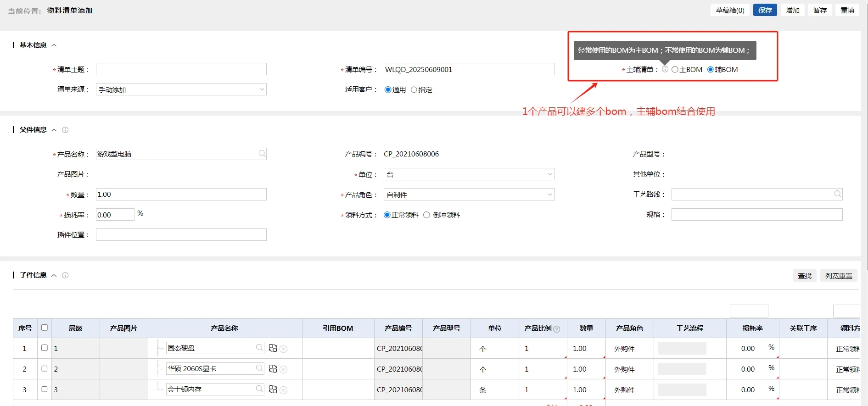The width and height of the screenshot is (868, 406).
Task: Click the info icon next to 子件信息
Action: pyautogui.click(x=65, y=275)
